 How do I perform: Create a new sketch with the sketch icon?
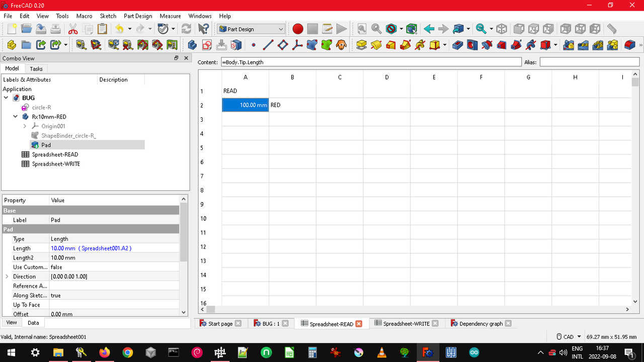pos(206,45)
